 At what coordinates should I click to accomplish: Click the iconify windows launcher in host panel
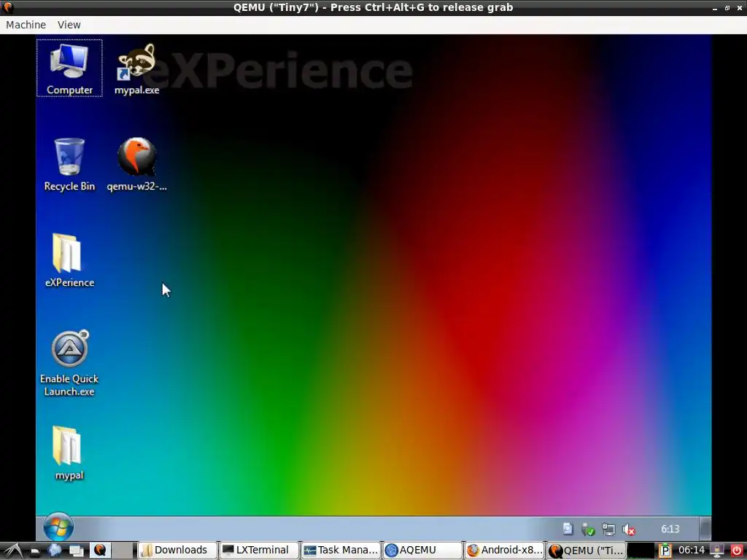76,551
